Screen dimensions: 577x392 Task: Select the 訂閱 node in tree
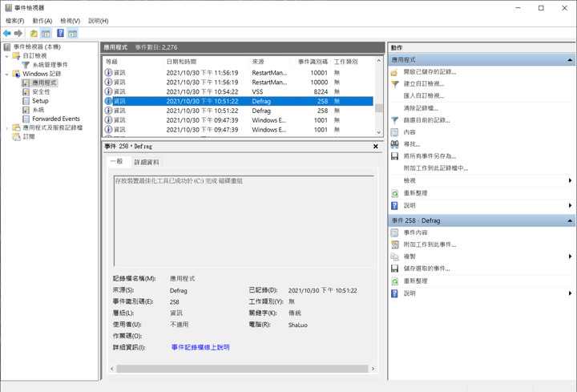coord(29,136)
